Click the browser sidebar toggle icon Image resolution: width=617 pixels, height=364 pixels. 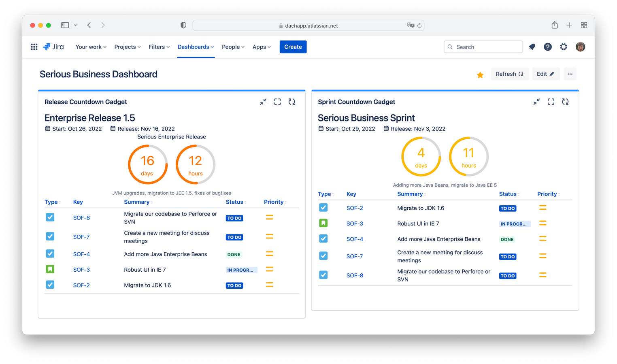click(x=65, y=25)
